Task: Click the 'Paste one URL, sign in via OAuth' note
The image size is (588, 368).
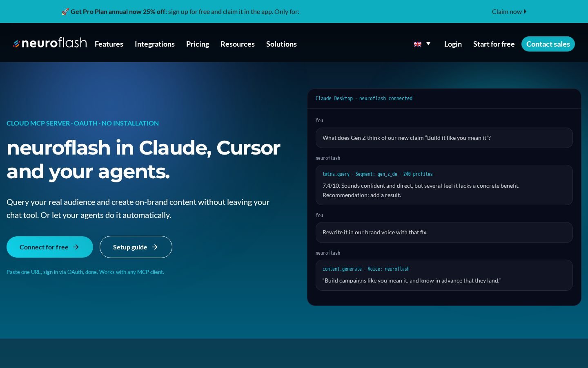Action: coord(85,272)
